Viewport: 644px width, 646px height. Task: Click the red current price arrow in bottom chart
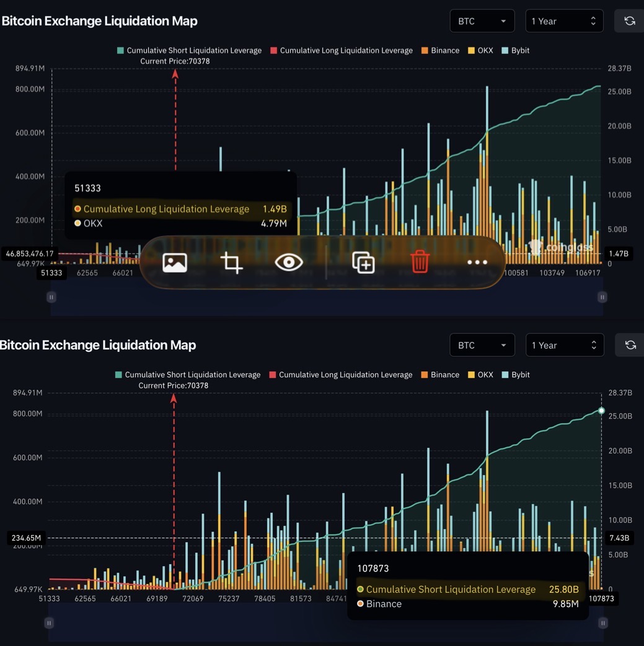174,398
